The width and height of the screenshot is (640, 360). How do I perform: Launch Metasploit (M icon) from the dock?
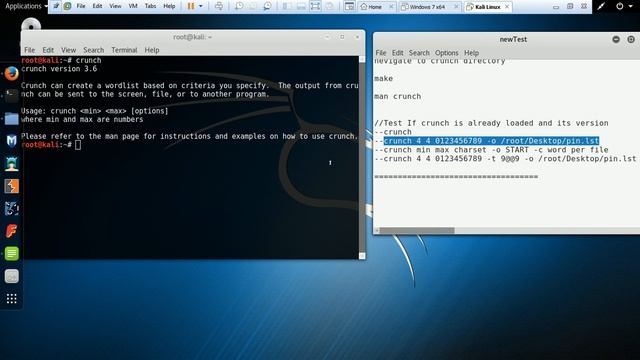(11, 141)
